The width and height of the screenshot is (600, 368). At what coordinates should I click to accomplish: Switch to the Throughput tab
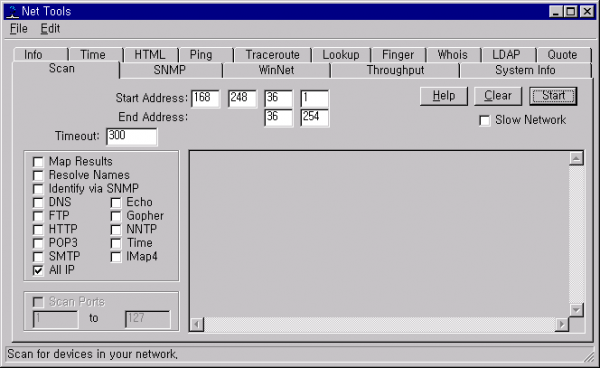pos(395,70)
